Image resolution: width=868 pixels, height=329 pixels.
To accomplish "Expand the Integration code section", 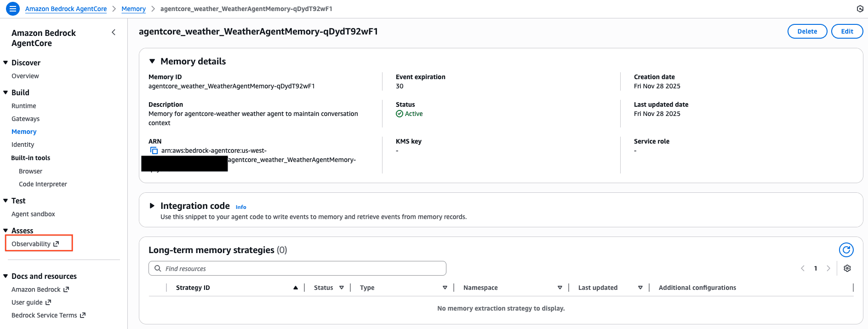I will 152,206.
